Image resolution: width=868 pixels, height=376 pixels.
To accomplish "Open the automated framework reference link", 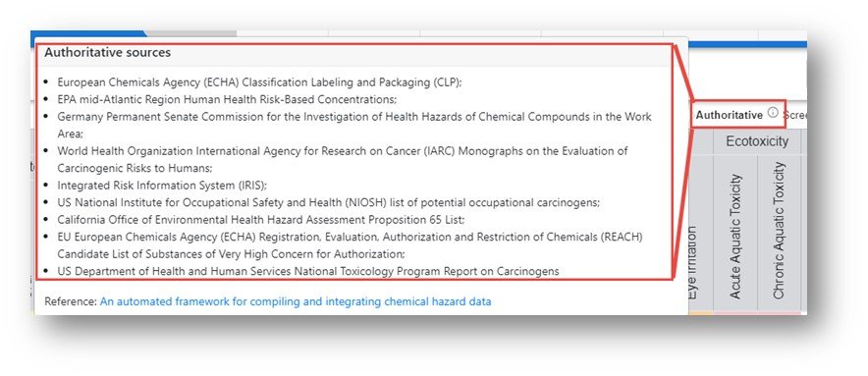I will [x=296, y=301].
